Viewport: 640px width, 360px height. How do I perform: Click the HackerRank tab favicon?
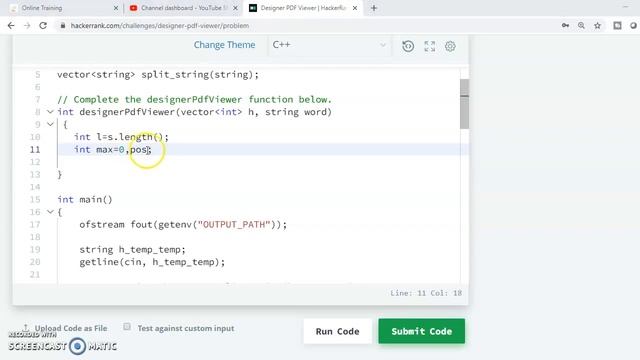coord(253,8)
